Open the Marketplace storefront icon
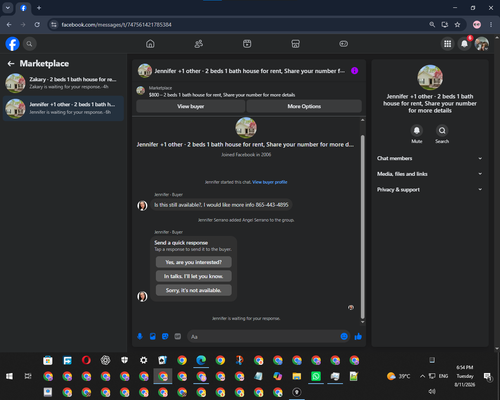 (x=295, y=44)
